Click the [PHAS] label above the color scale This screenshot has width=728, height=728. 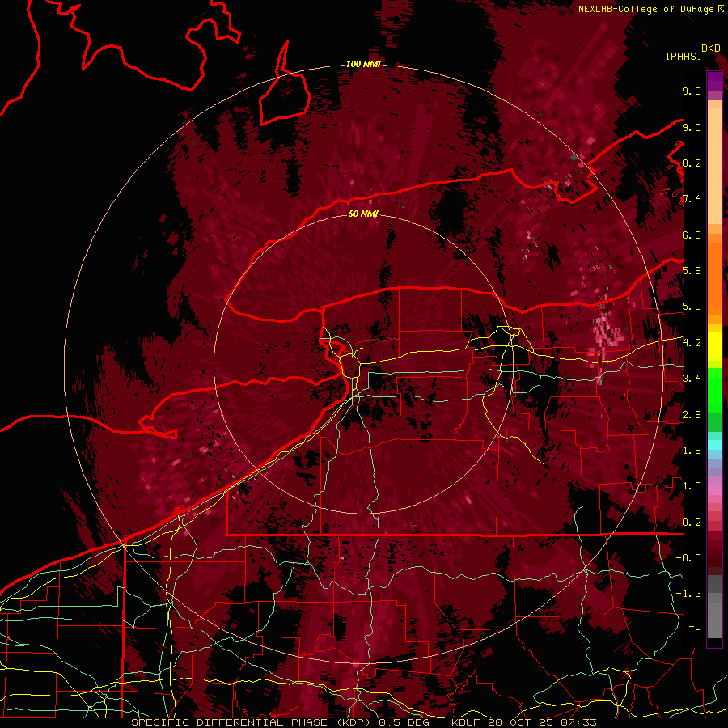684,56
